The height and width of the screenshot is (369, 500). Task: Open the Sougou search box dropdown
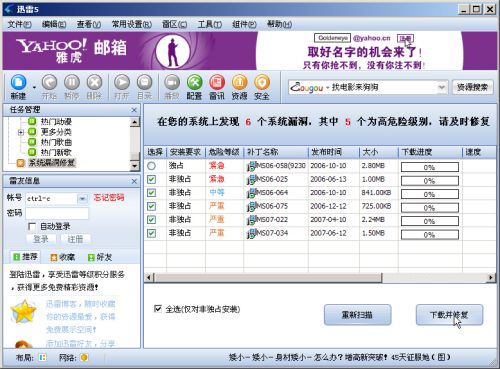tap(442, 87)
